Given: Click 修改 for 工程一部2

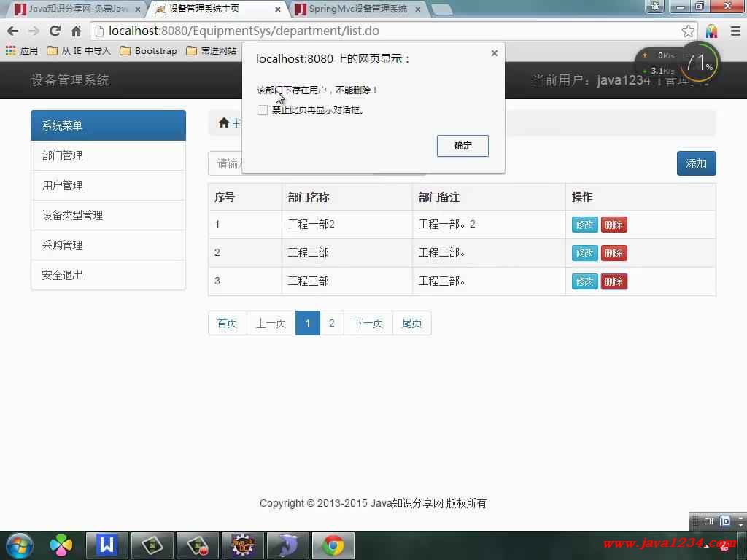Looking at the screenshot, I should coord(584,225).
